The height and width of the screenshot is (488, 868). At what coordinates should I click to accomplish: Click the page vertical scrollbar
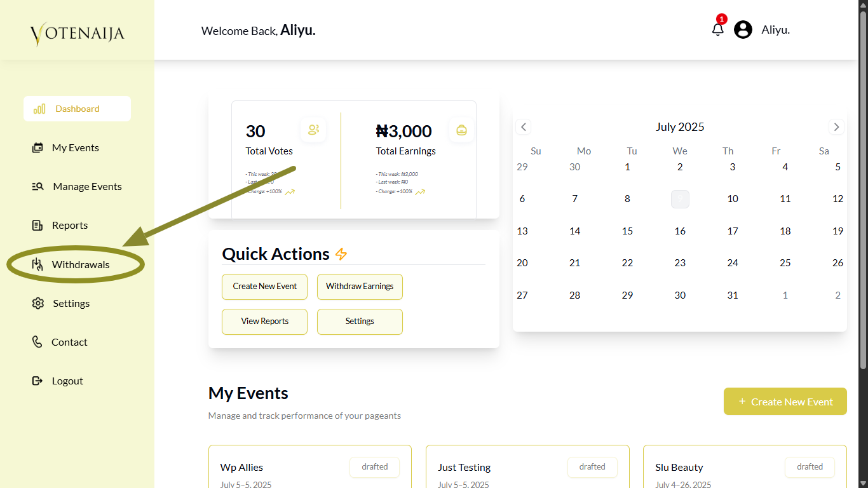pyautogui.click(x=863, y=191)
